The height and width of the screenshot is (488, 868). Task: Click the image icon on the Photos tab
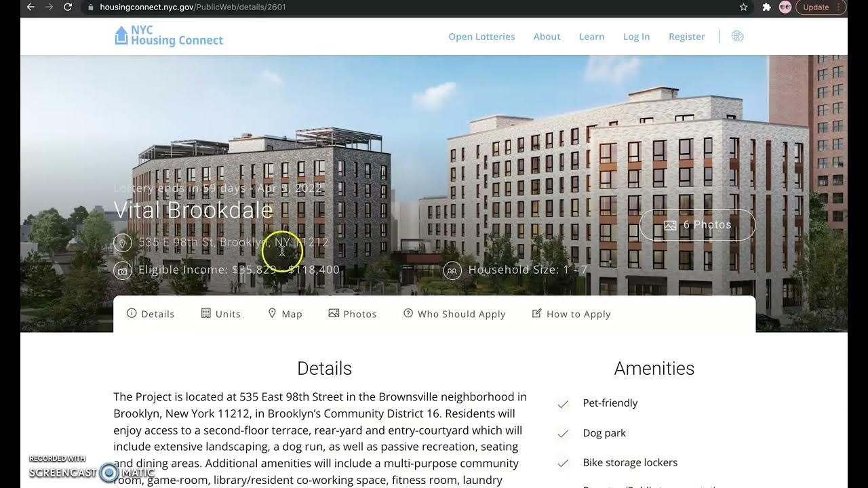tap(334, 313)
